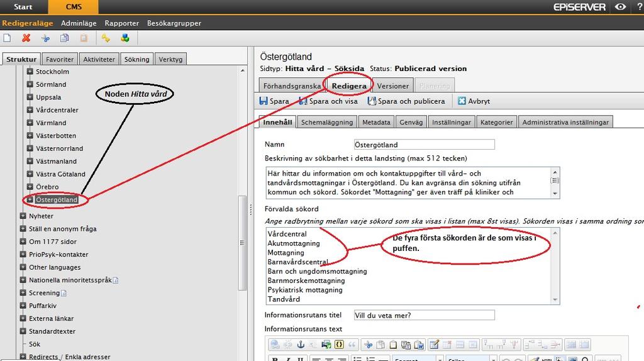Click the editor's scissors cut icon
This screenshot has height=361, width=644.
368,345
